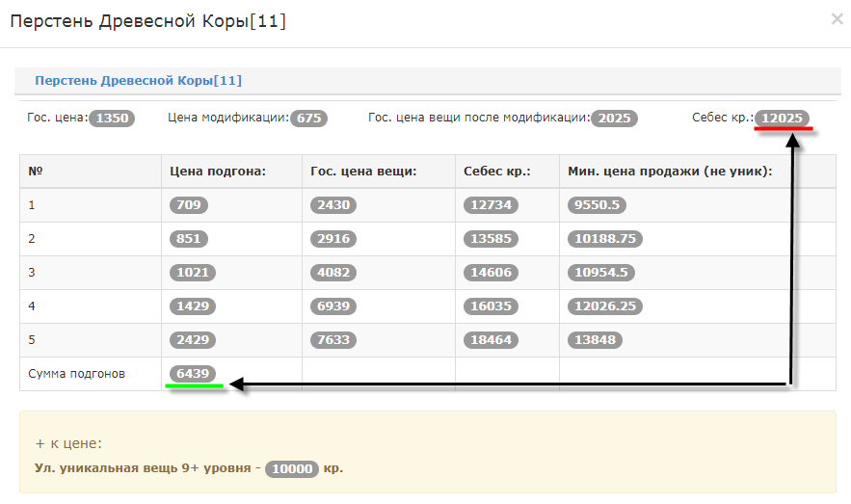
Task: Select the 14606 badge in row 3
Action: 492,273
